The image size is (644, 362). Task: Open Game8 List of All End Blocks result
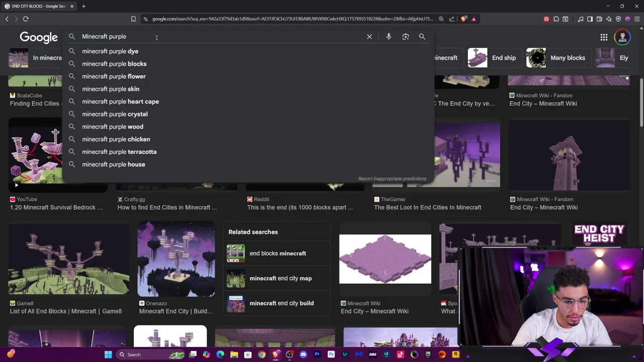(x=66, y=311)
